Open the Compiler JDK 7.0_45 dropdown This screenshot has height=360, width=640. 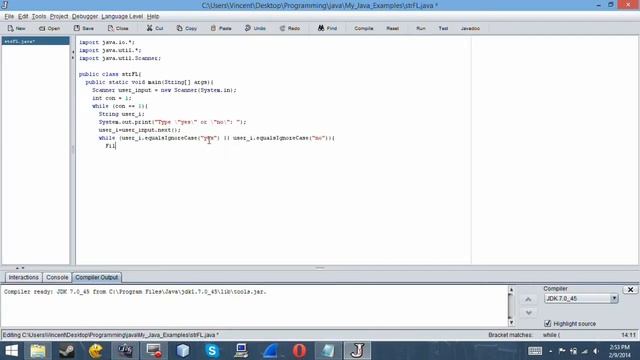click(x=581, y=298)
